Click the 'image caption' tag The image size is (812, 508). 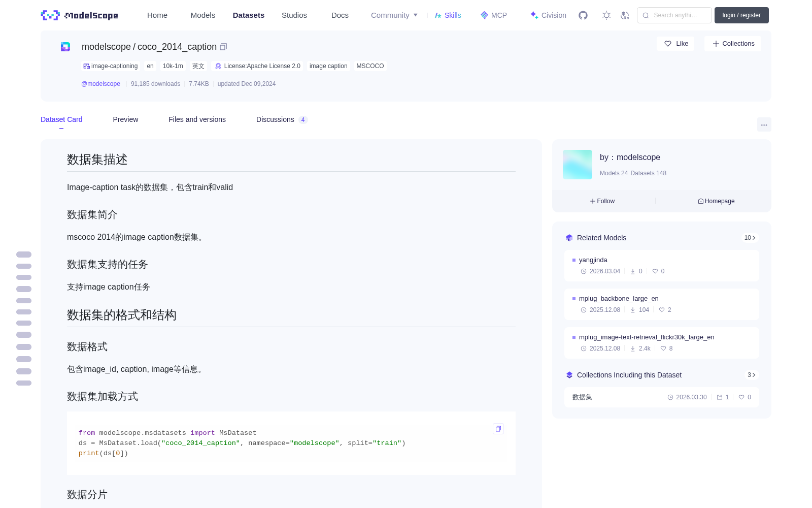pos(328,66)
